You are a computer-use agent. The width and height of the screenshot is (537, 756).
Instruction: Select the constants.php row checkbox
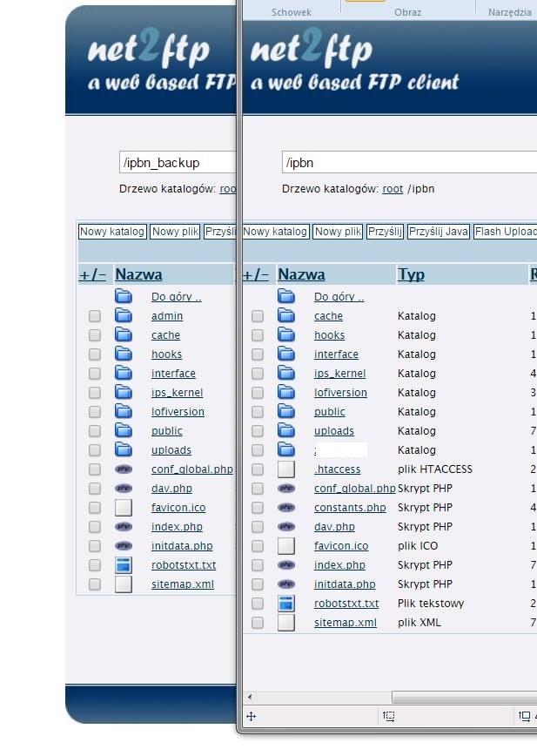coord(258,508)
